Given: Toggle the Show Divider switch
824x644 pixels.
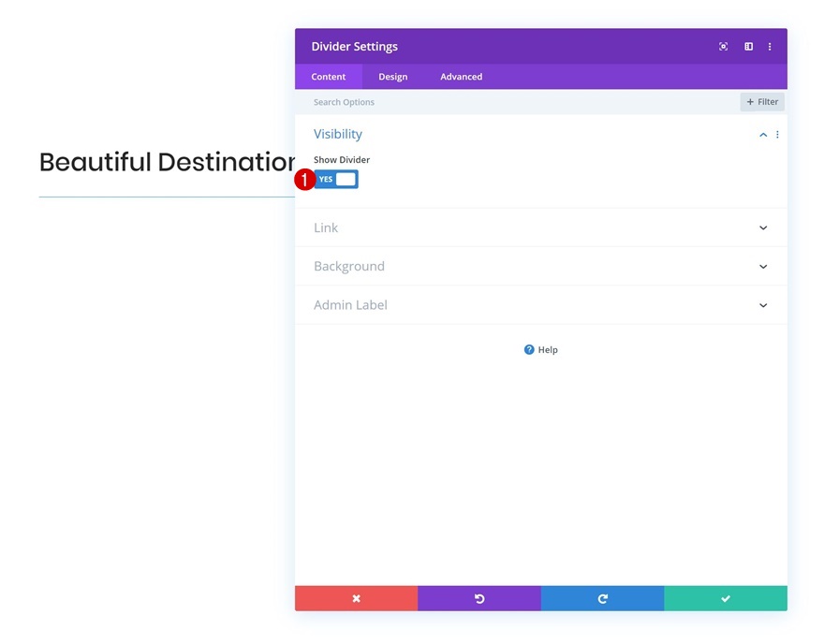Looking at the screenshot, I should [x=336, y=180].
